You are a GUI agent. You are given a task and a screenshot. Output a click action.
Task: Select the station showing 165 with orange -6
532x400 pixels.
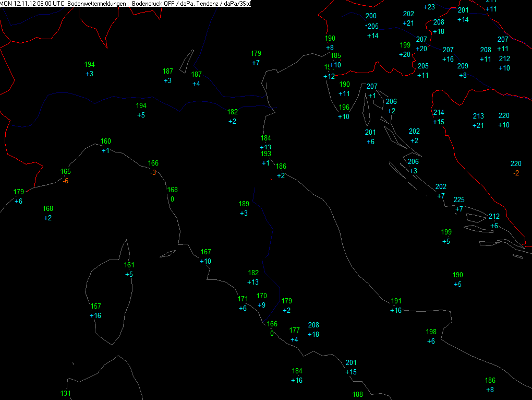pos(66,176)
